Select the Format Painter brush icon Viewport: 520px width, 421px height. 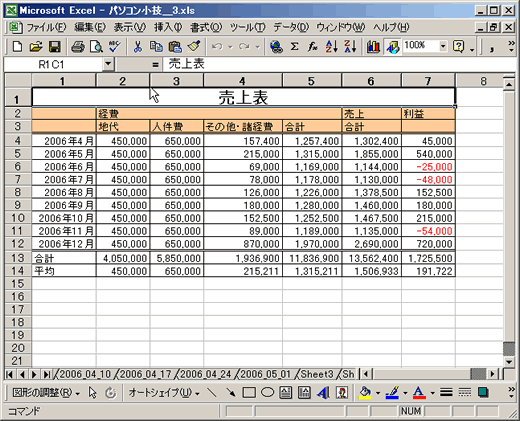point(194,47)
